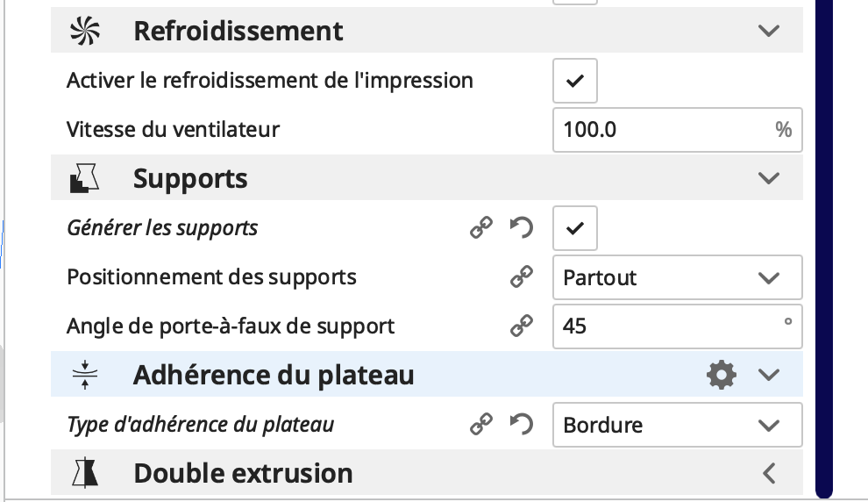868x502 pixels.
Task: Collapse the Supports section chevron
Action: point(769,179)
